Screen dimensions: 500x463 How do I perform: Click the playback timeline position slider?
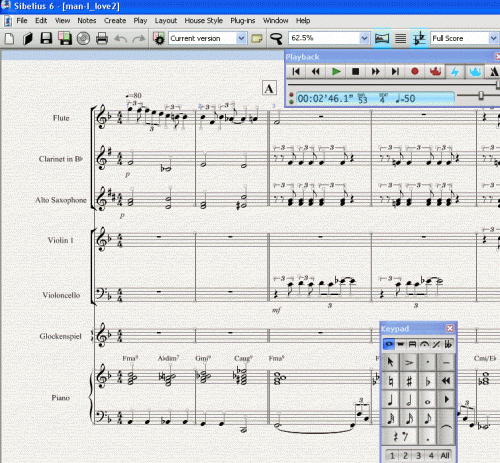click(x=498, y=84)
